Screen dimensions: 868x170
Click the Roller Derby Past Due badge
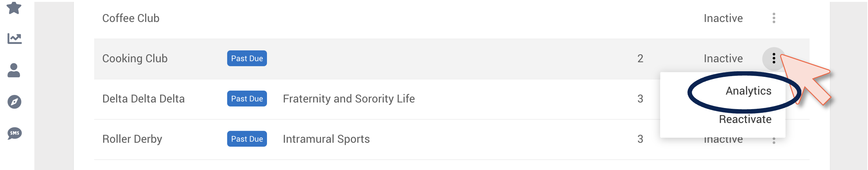(247, 139)
